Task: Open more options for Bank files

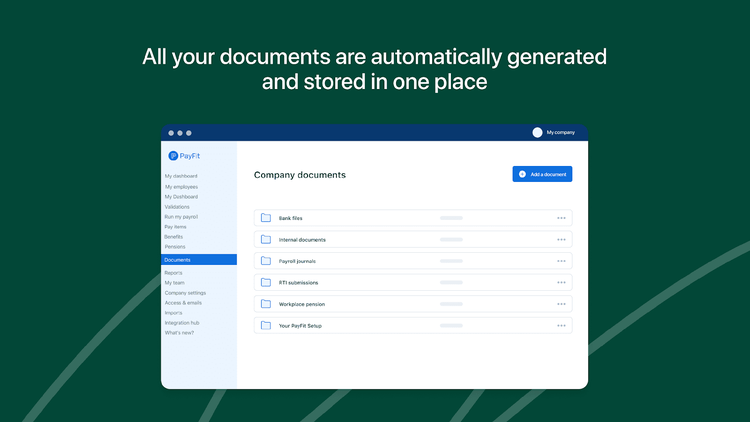Action: tap(561, 218)
